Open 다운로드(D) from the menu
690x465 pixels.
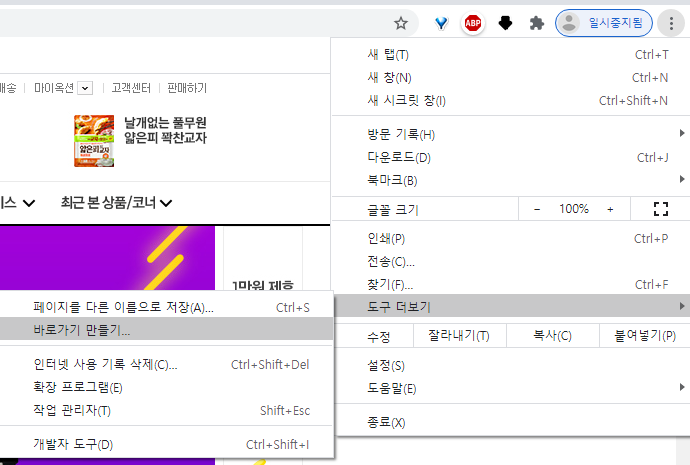(510, 157)
